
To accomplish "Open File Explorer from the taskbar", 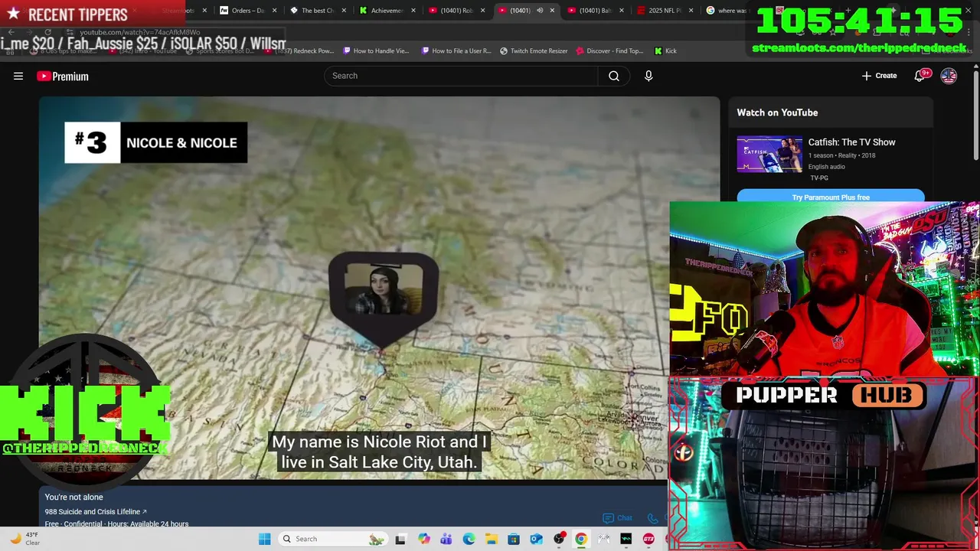I will click(x=491, y=539).
